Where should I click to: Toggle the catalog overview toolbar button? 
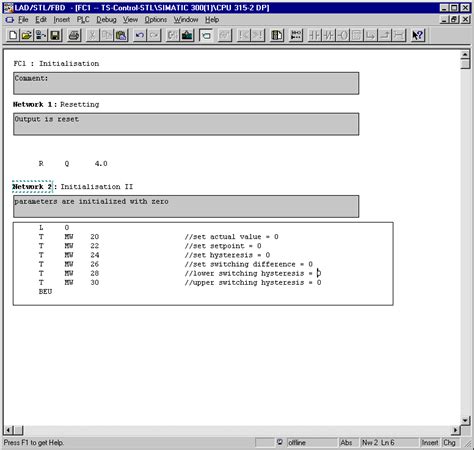[276, 35]
